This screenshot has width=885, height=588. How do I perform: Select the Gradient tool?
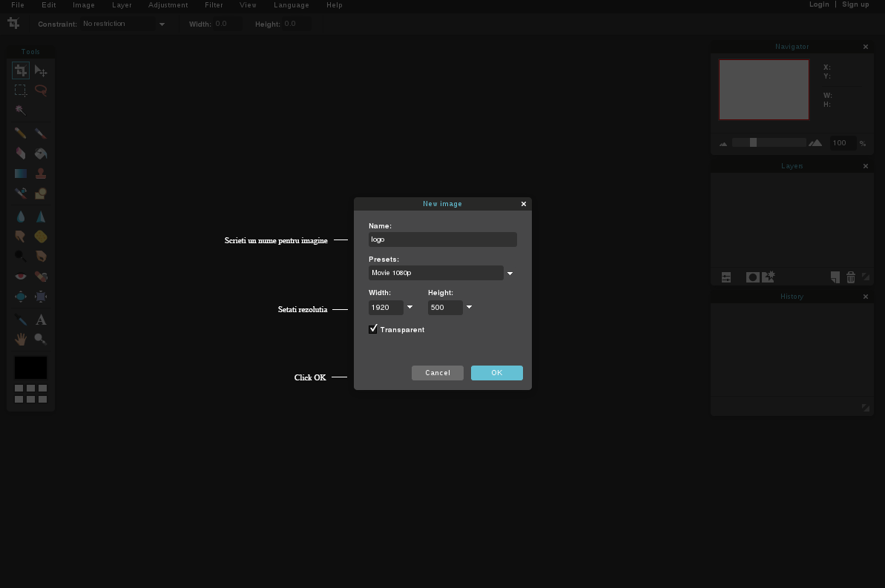pyautogui.click(x=20, y=174)
